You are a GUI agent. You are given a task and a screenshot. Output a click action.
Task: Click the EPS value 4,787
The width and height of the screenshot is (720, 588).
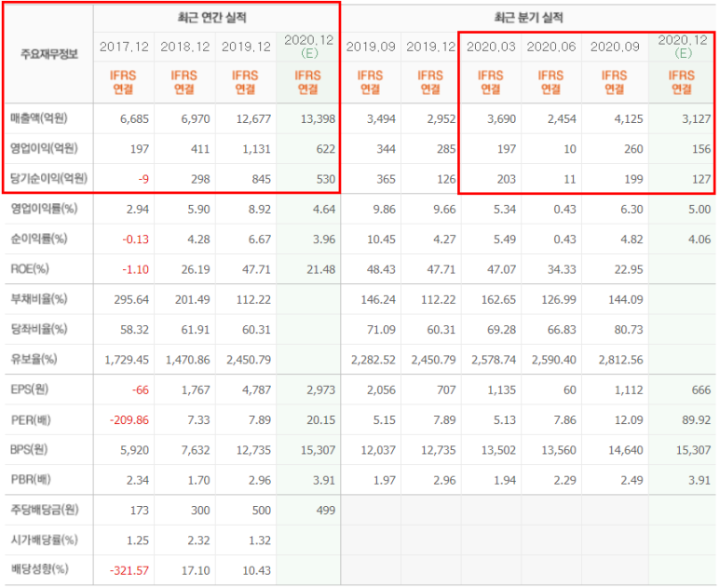pyautogui.click(x=256, y=390)
